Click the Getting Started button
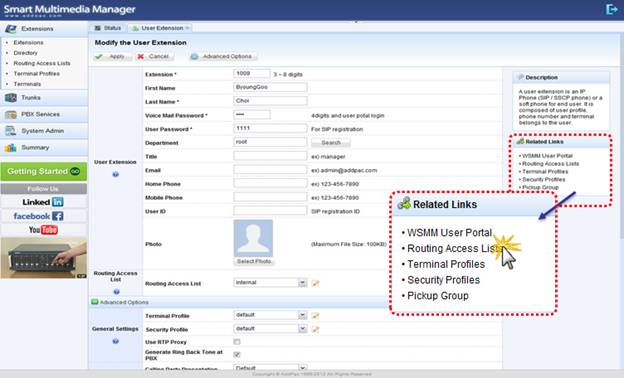The height and width of the screenshot is (378, 624). coord(44,171)
